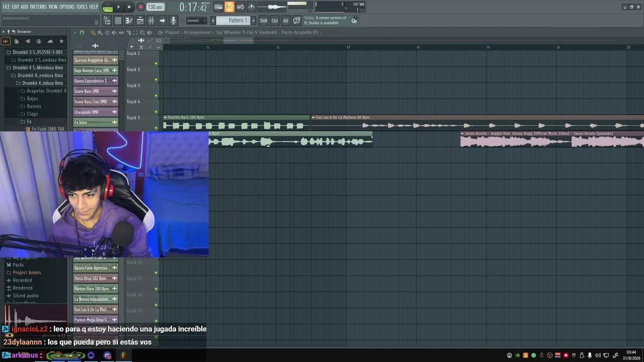Mute Track 1 with its green LED
Image resolution: width=644 pixels, height=362 pixels.
(156, 63)
